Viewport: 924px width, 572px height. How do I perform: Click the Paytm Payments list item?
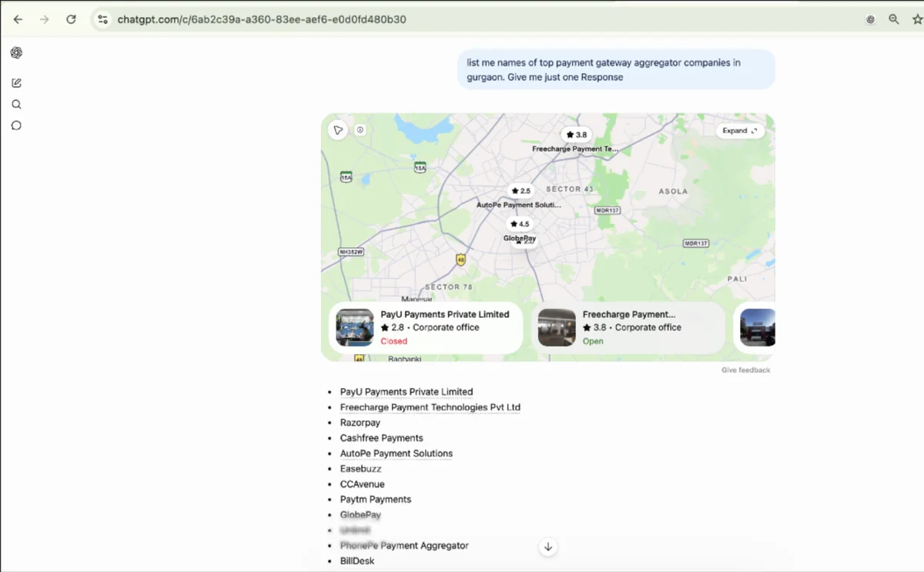pos(376,500)
